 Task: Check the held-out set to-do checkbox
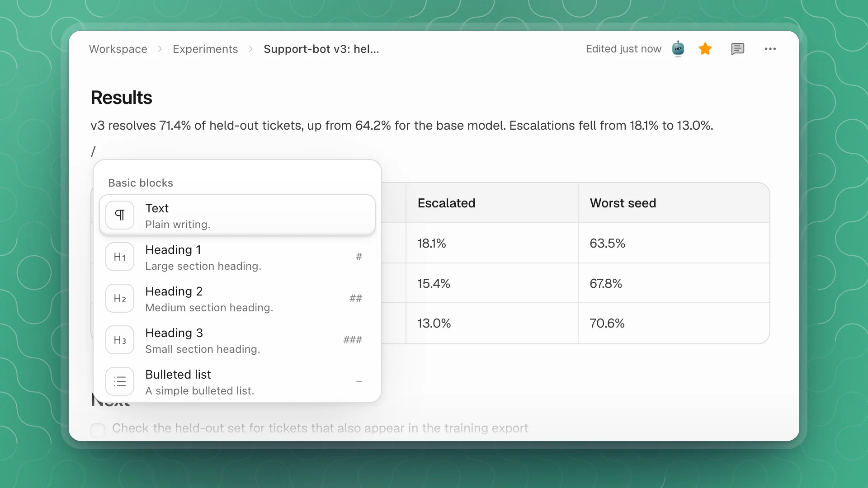tap(98, 430)
